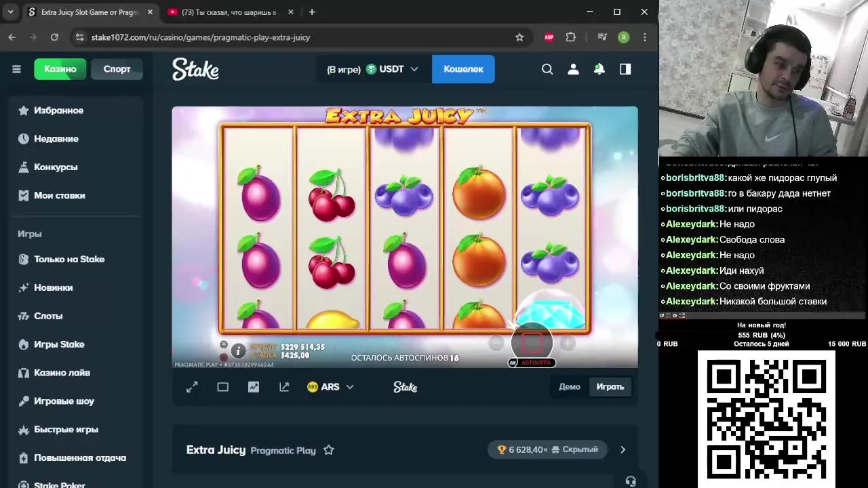Expand the ARS currency dropdown
This screenshot has height=488, width=868.
330,387
